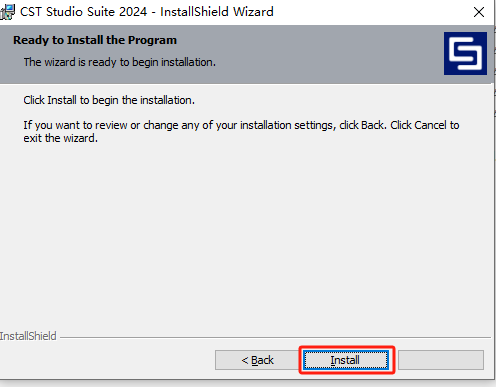Viewport: 496px width, 387px height.
Task: Click the 'Ready to Install the Program' heading
Action: pyautogui.click(x=95, y=40)
